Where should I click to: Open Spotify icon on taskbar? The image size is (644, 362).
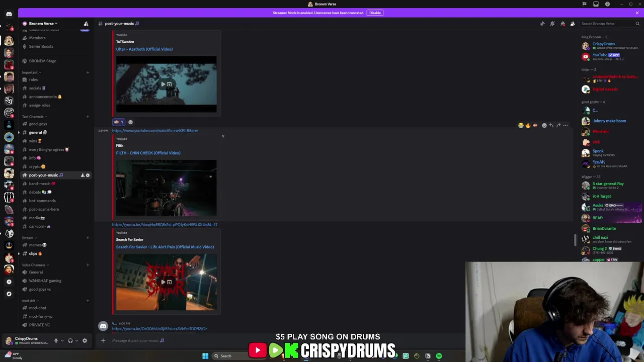pyautogui.click(x=439, y=356)
